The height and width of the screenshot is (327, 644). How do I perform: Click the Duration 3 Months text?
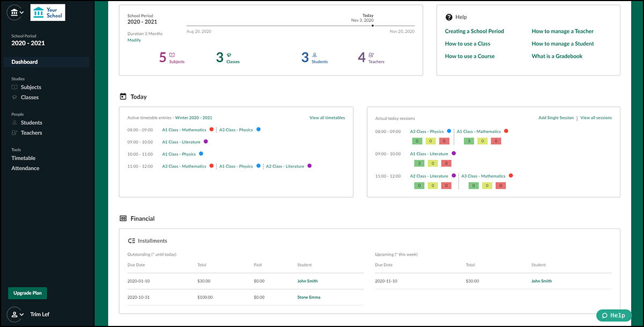[x=145, y=34]
